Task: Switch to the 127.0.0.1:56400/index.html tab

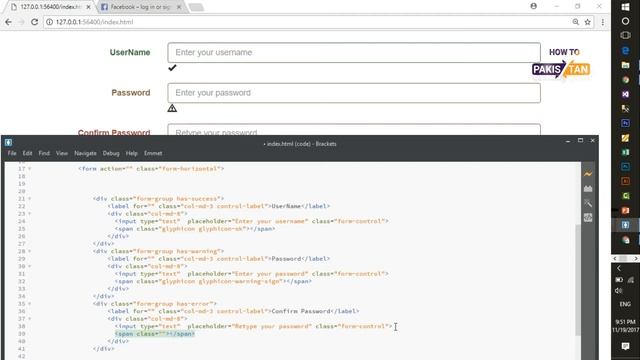Action: 50,7
